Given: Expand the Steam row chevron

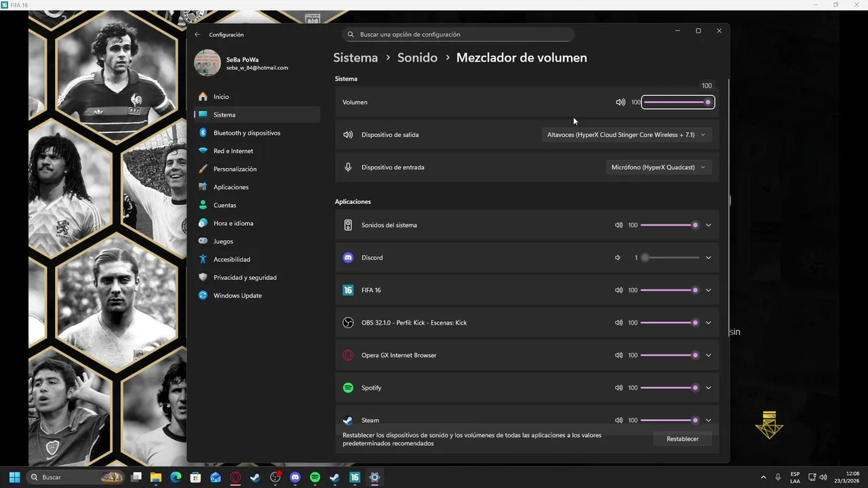Looking at the screenshot, I should click(708, 420).
